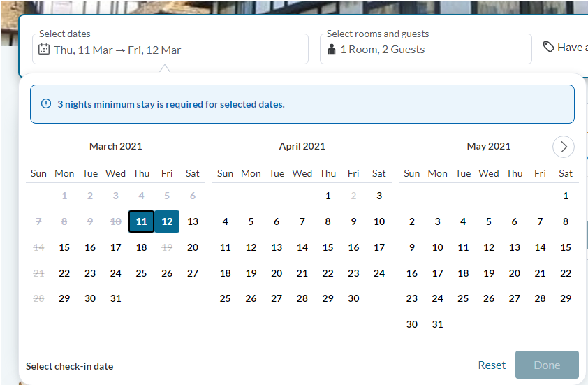Pick April 1 2021 in calendar
588x385 pixels.
click(x=328, y=196)
